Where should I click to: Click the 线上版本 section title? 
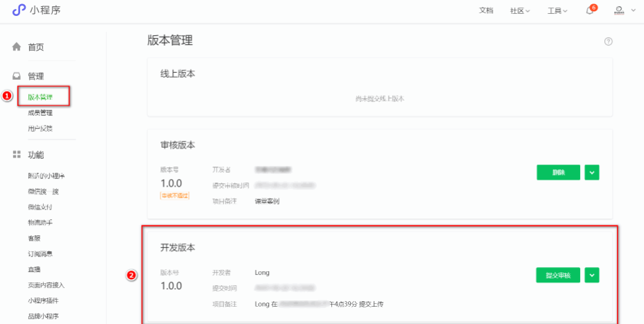pyautogui.click(x=177, y=74)
